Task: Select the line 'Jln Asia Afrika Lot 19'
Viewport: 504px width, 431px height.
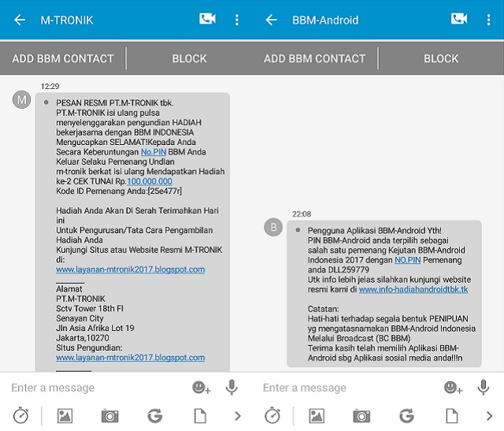Action: [x=95, y=328]
